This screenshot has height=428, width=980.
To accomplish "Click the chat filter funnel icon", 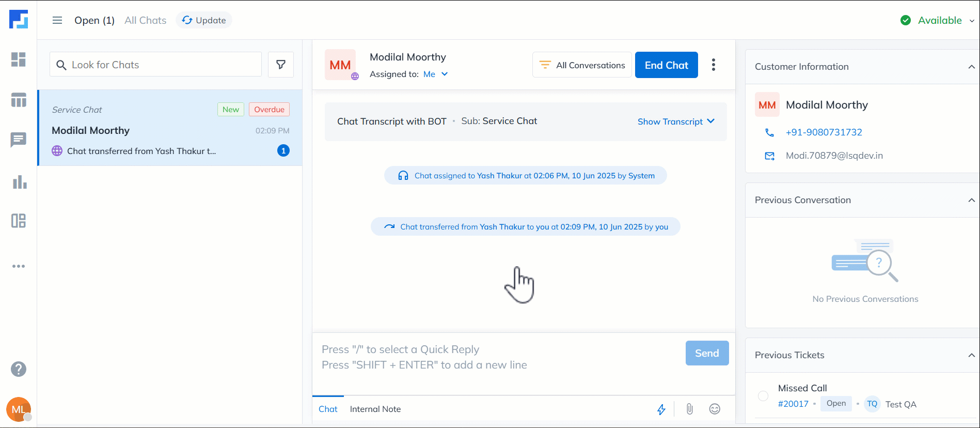I will [281, 65].
